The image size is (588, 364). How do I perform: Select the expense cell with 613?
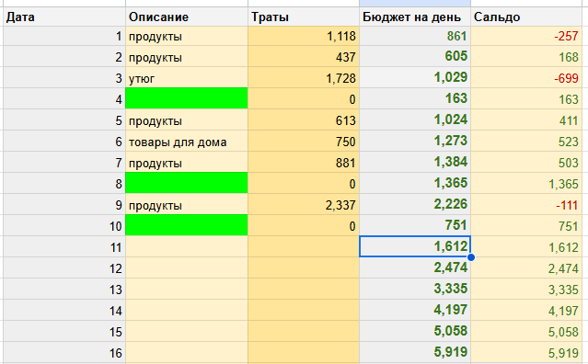coord(304,120)
